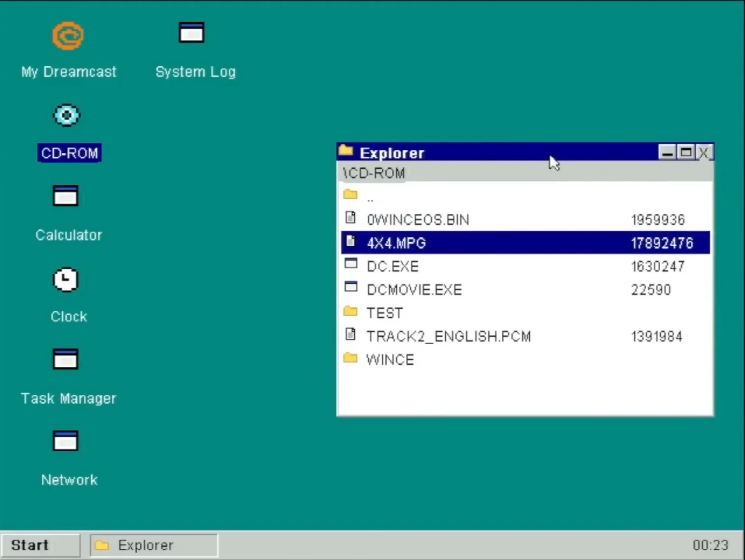
Task: Click the Clock label text
Action: coord(69,317)
